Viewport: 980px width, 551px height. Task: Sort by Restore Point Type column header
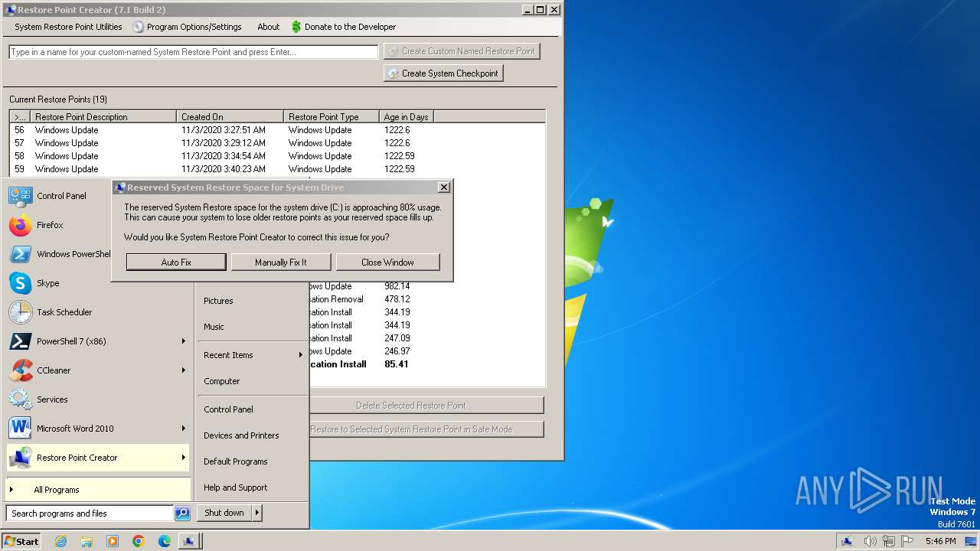(332, 117)
